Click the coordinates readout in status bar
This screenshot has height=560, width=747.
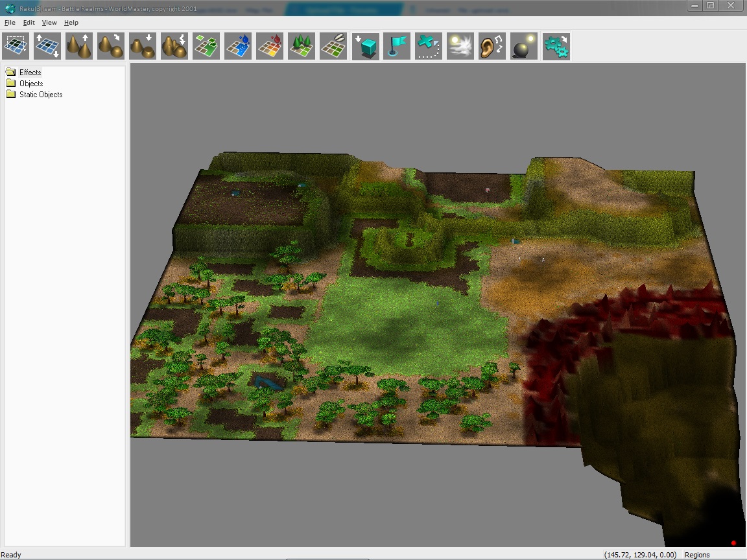coord(640,555)
